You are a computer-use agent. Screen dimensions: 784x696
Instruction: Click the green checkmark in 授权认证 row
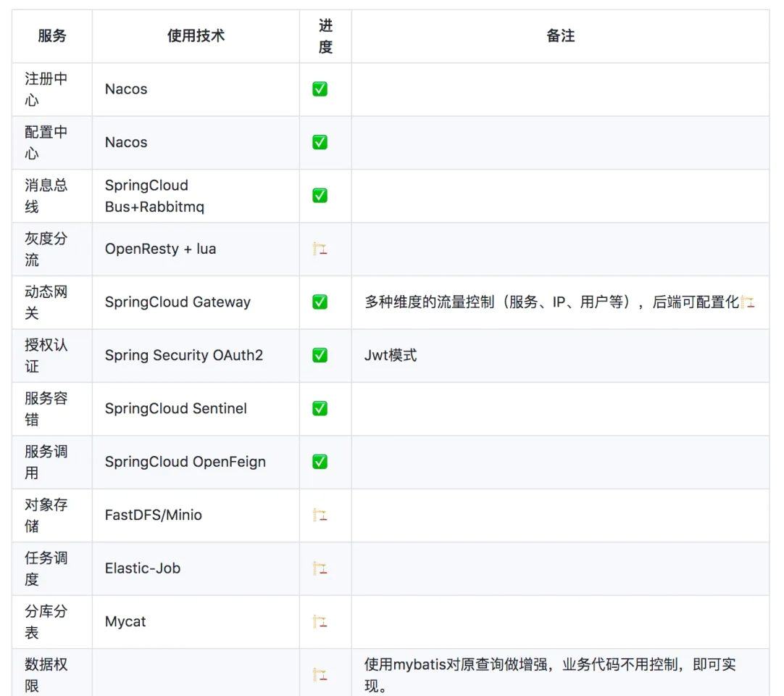tap(320, 355)
